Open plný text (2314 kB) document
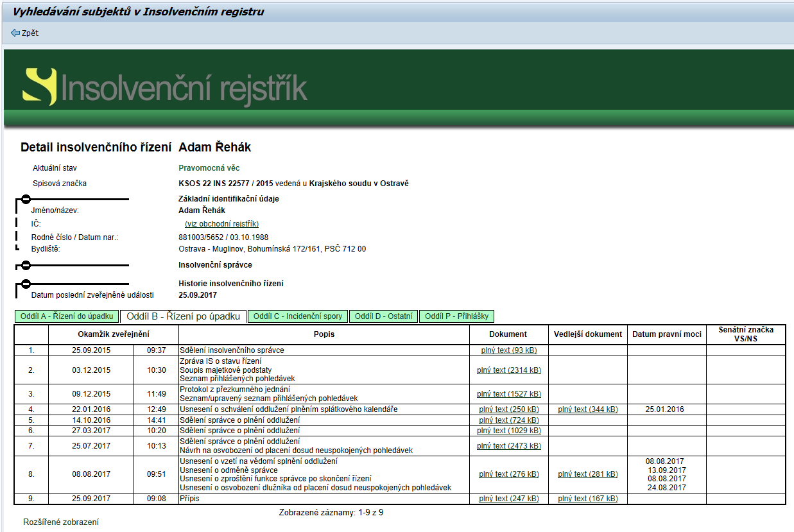The width and height of the screenshot is (794, 532). point(508,370)
